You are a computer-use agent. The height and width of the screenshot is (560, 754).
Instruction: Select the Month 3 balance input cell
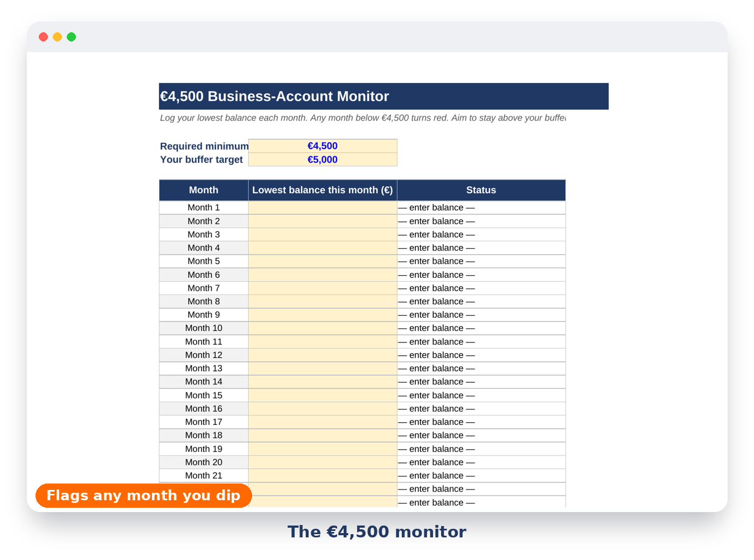click(323, 235)
